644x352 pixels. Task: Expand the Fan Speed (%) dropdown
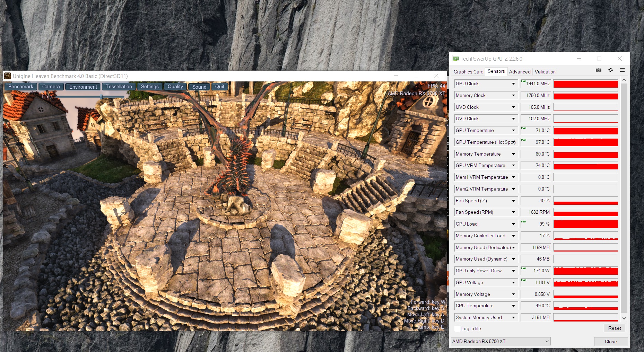pos(513,201)
